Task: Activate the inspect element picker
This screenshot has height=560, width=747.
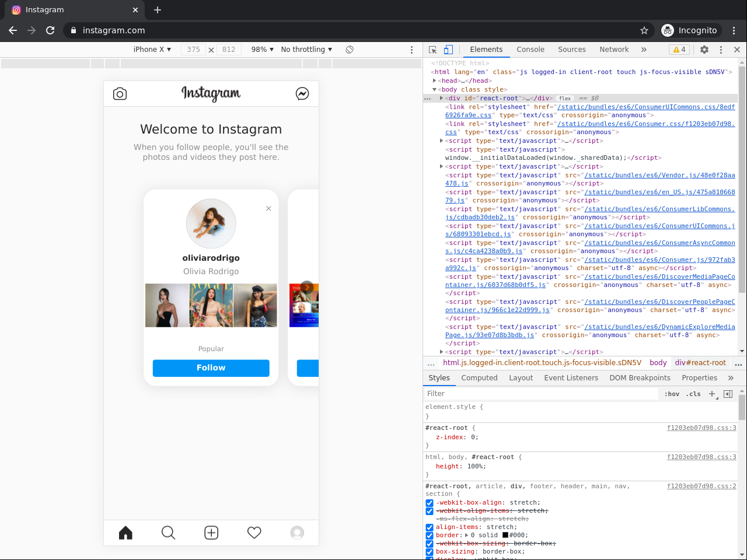Action: point(432,50)
